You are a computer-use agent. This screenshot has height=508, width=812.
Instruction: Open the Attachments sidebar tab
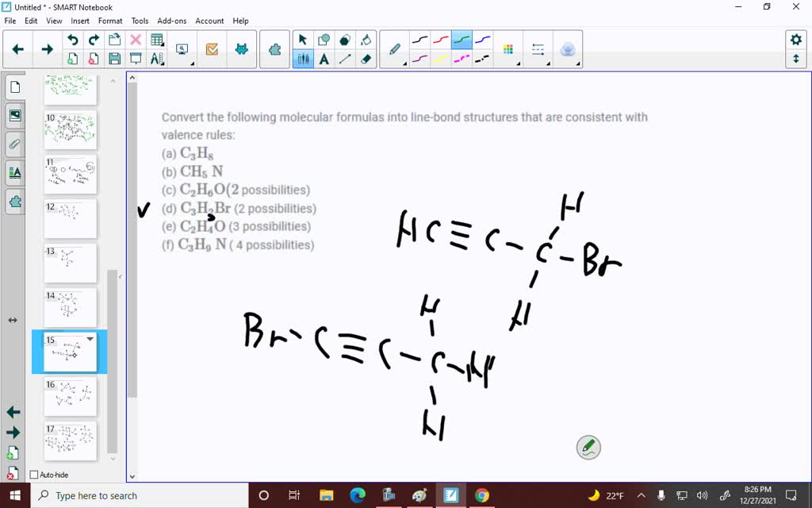point(14,144)
